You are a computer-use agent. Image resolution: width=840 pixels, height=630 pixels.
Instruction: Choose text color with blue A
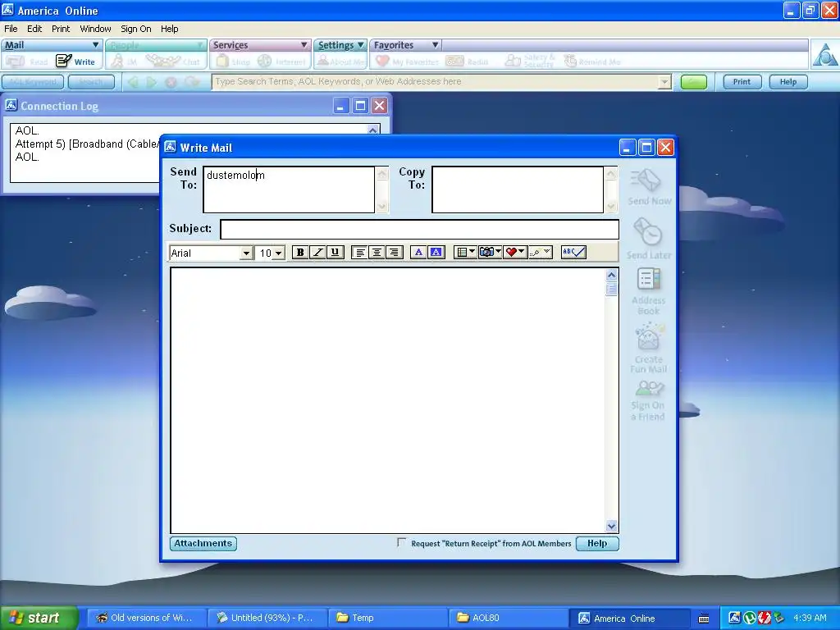[418, 253]
